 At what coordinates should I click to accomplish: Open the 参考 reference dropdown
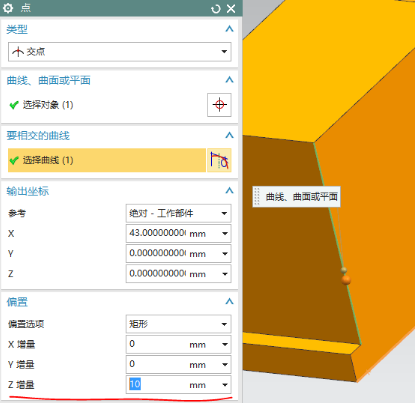pyautogui.click(x=179, y=213)
